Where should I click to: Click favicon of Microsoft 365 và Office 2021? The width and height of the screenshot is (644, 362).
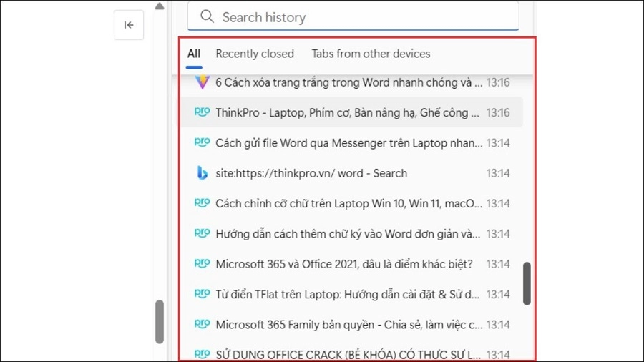(202, 263)
